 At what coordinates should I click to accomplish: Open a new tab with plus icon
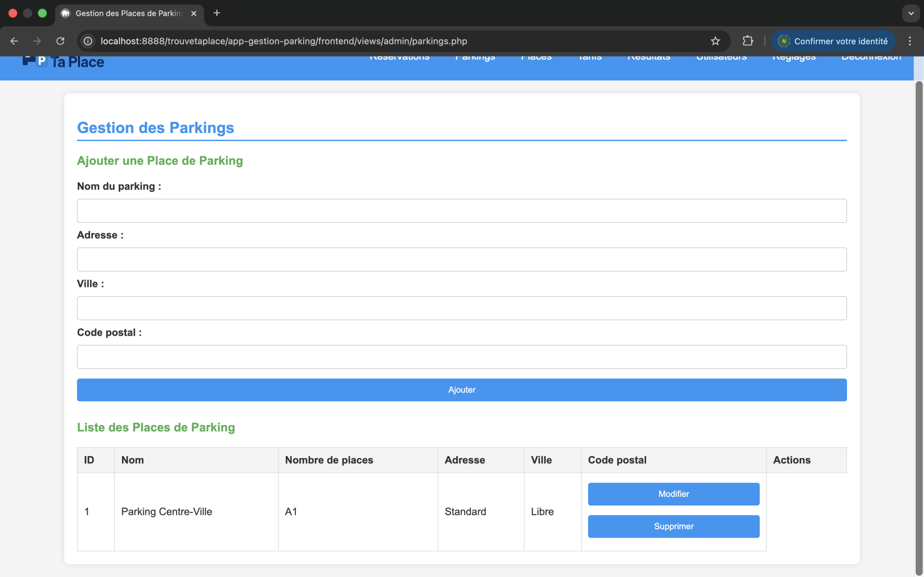click(x=217, y=13)
